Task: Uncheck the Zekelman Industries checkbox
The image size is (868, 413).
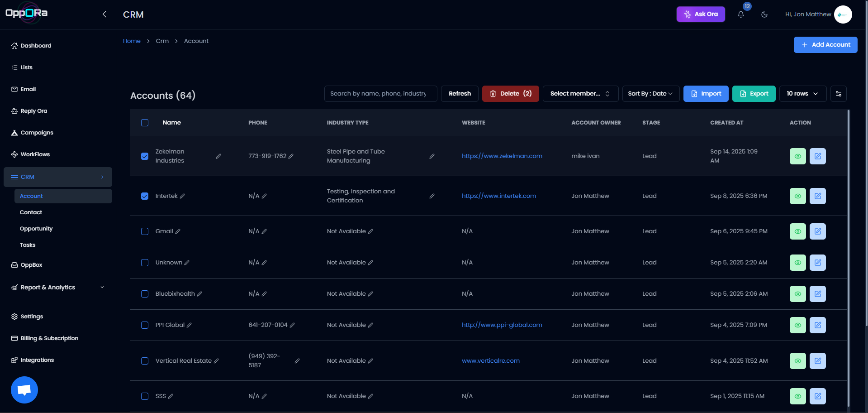Action: (145, 156)
